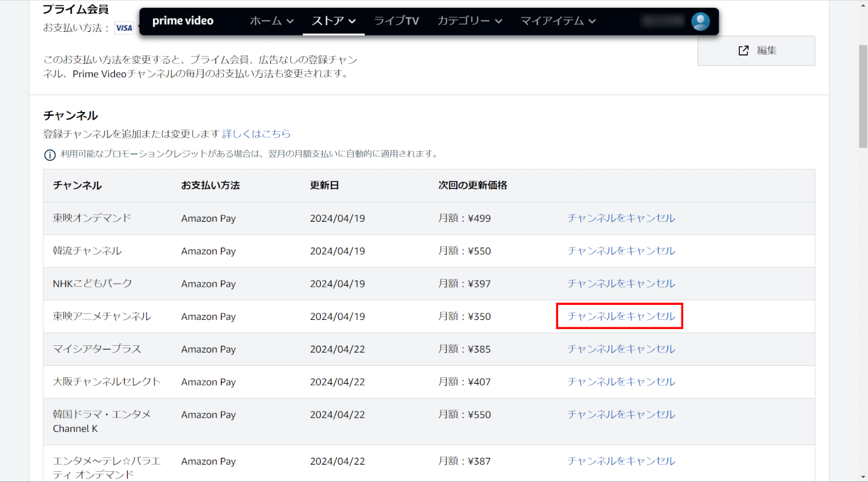The width and height of the screenshot is (868, 482).
Task: Click the 東映オンデマンド channel name
Action: (x=92, y=218)
